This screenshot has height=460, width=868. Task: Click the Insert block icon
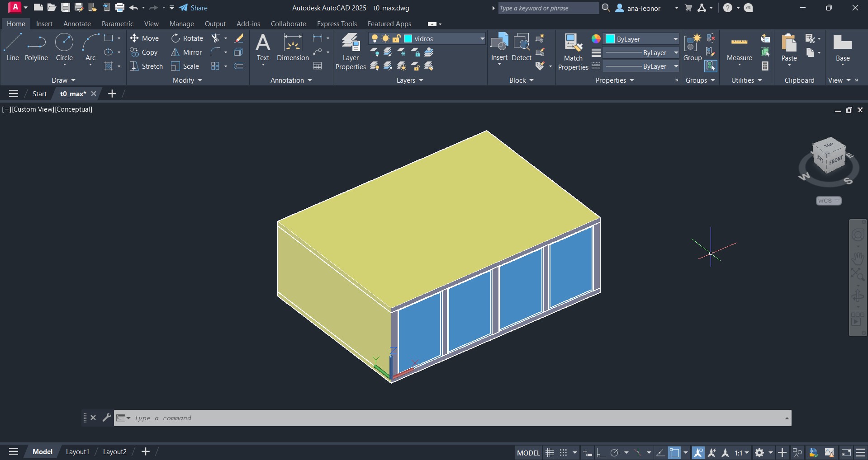[499, 44]
